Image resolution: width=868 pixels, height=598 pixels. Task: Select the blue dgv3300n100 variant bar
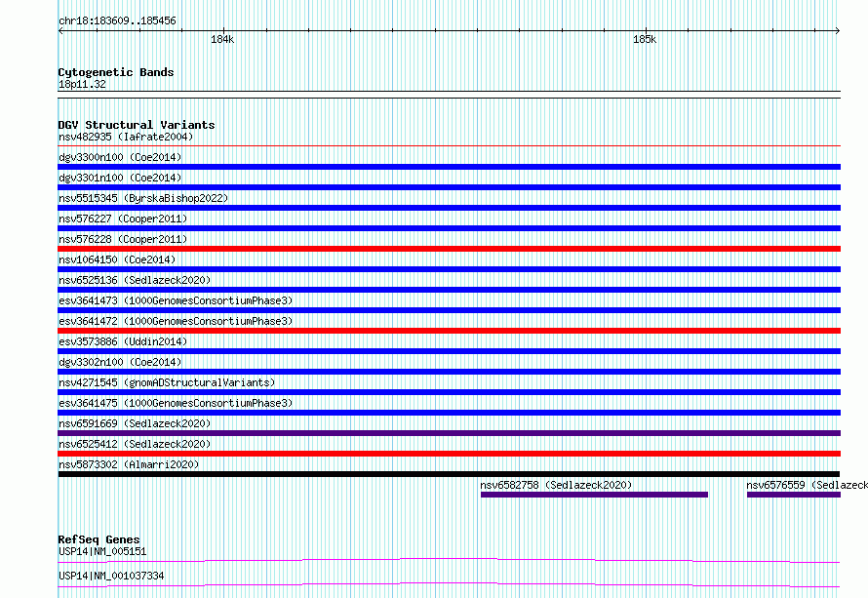(x=449, y=167)
